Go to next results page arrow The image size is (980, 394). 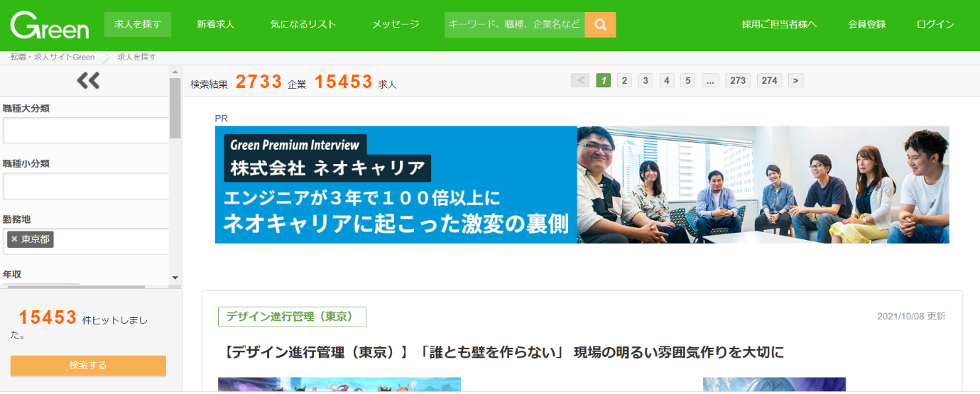click(x=796, y=80)
